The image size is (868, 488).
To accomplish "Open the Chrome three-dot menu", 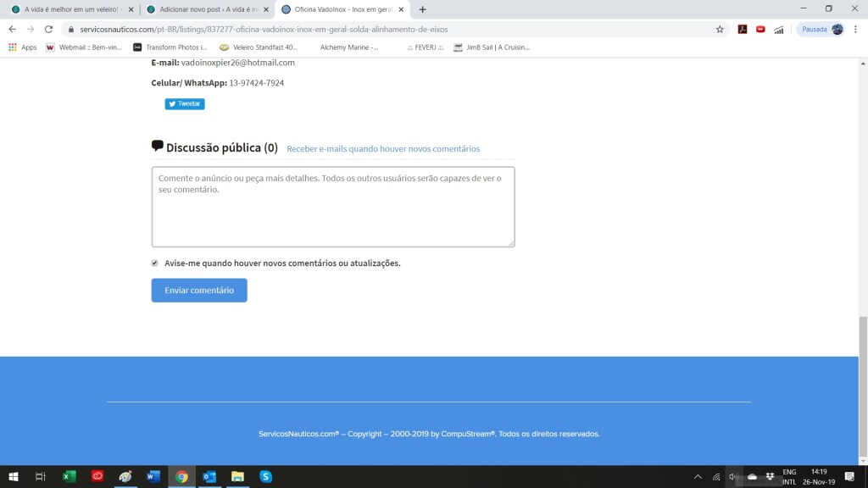I will [856, 29].
